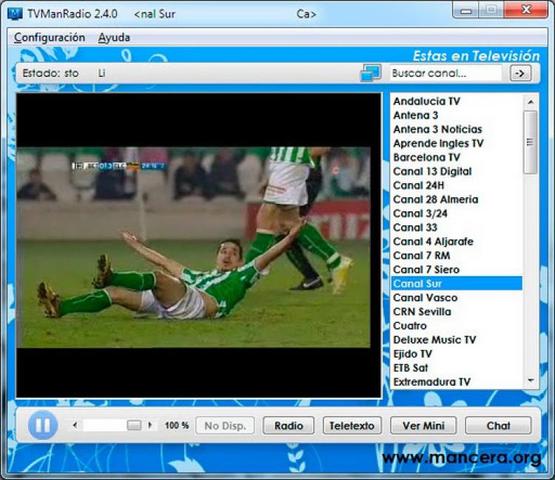555x480 pixels.
Task: Click the Ver Mini button
Action: pyautogui.click(x=423, y=425)
